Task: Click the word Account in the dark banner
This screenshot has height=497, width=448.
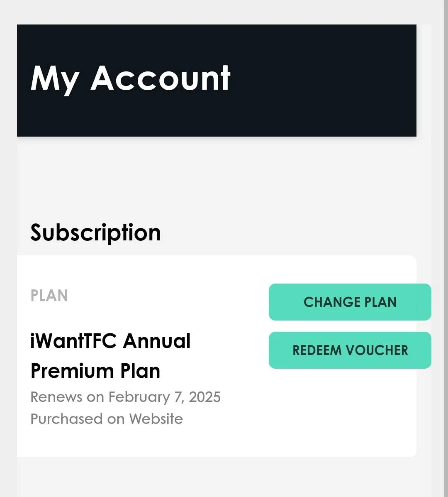Action: (x=161, y=78)
